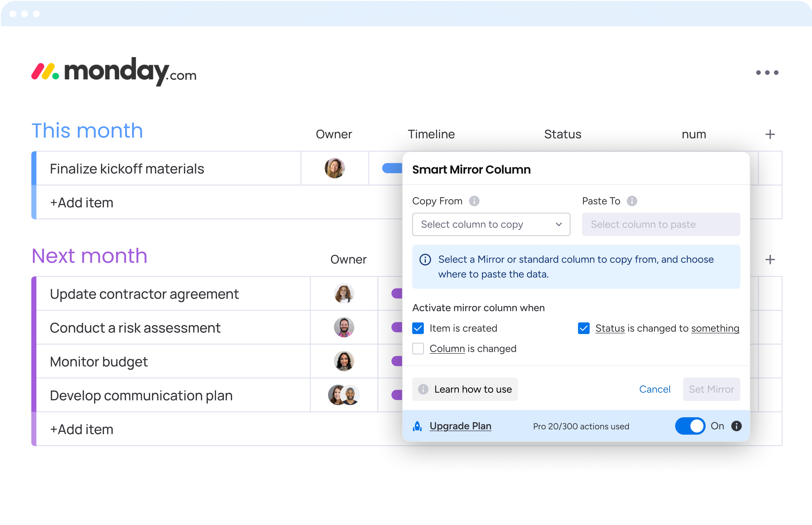The height and width of the screenshot is (525, 812).
Task: Click the info icon beside the On toggle
Action: click(737, 426)
